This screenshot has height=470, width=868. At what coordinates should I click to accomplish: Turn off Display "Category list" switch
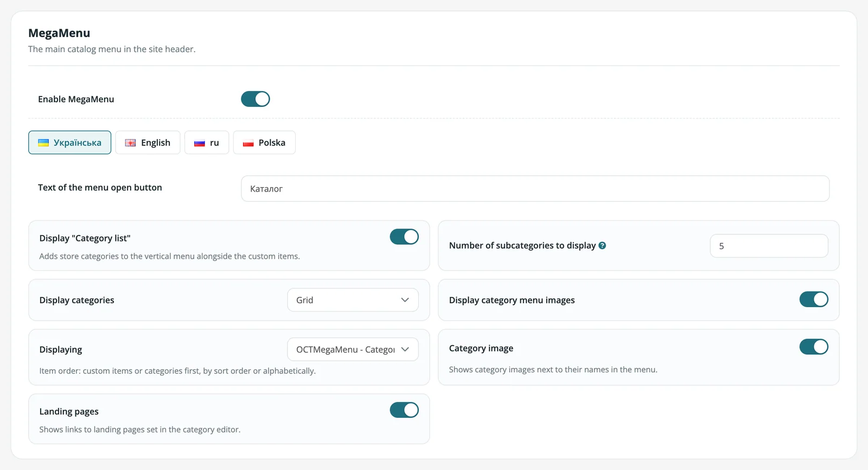click(x=404, y=237)
